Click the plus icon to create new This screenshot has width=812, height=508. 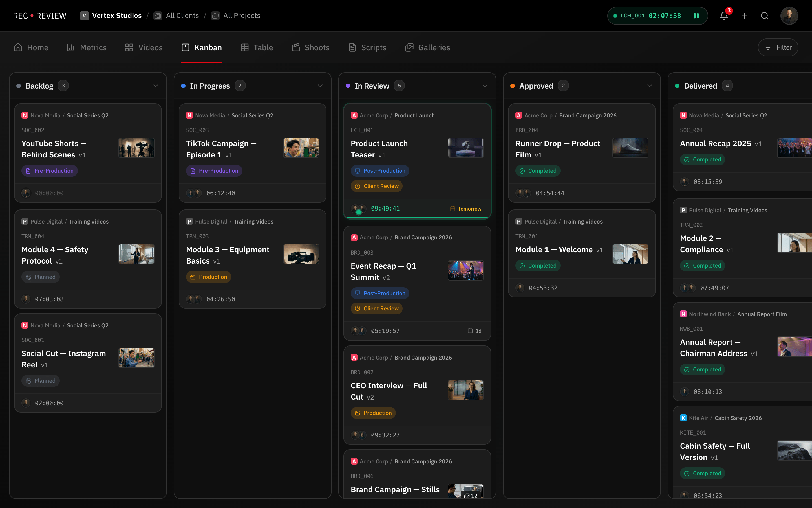pos(744,16)
